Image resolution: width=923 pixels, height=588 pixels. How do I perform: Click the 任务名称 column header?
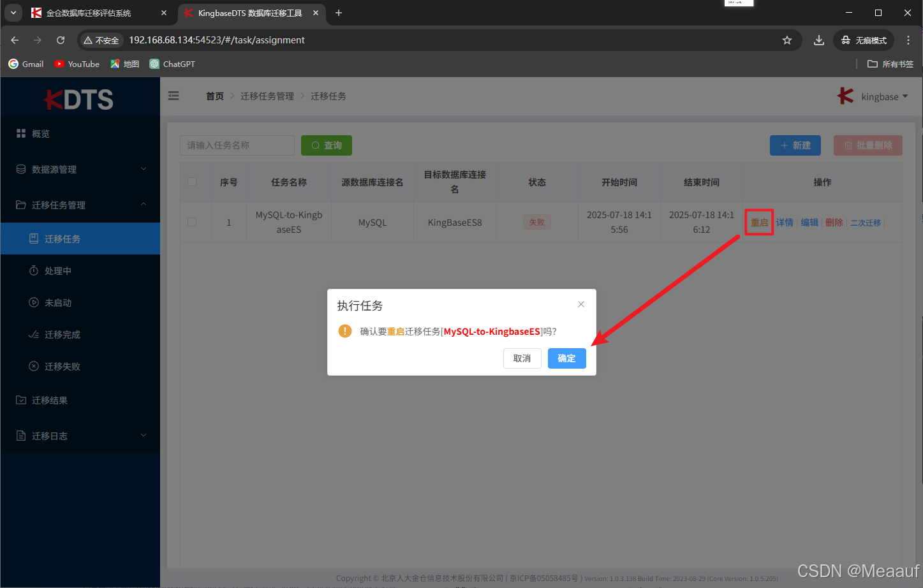pyautogui.click(x=289, y=182)
